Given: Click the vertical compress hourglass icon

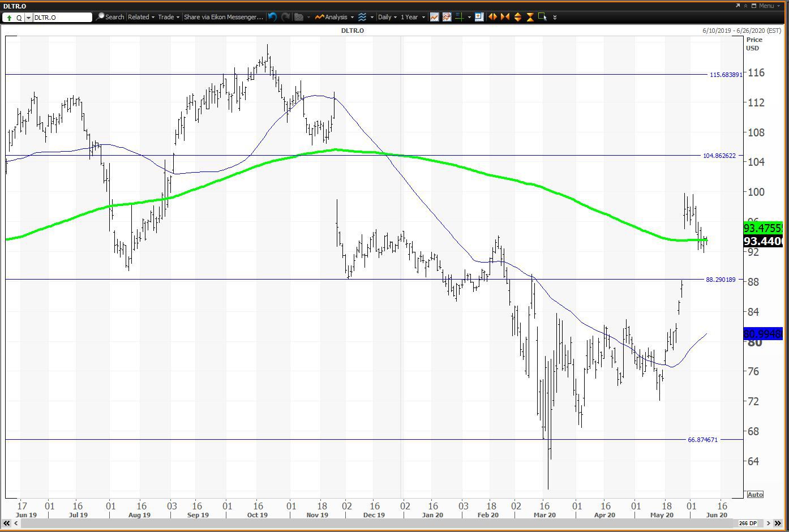Looking at the screenshot, I should [530, 17].
